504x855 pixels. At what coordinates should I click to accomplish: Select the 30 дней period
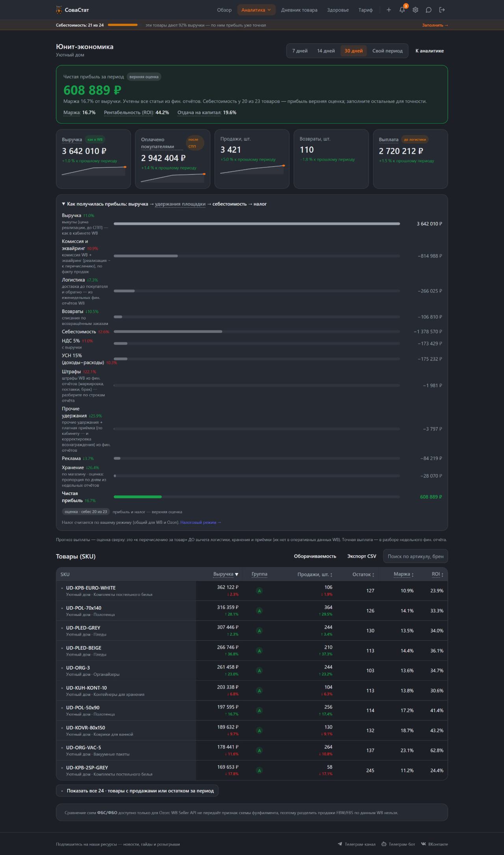[x=354, y=51]
